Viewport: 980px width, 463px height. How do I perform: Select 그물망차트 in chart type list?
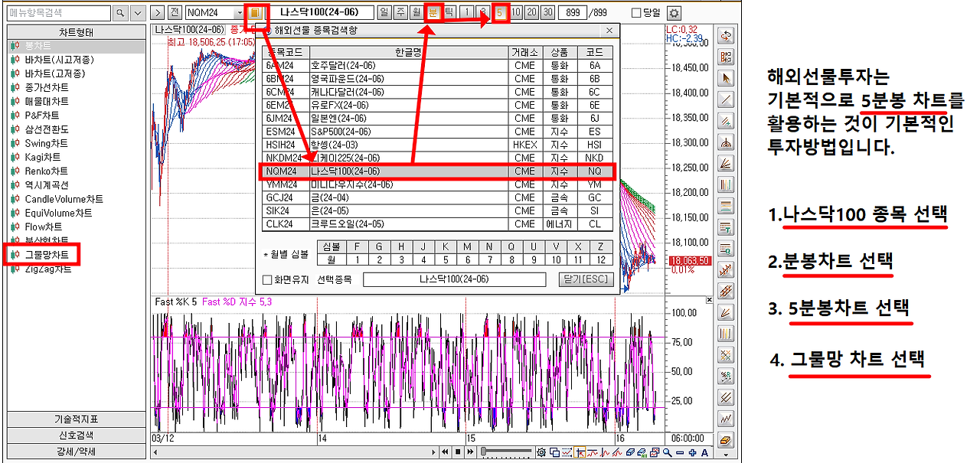(x=47, y=255)
